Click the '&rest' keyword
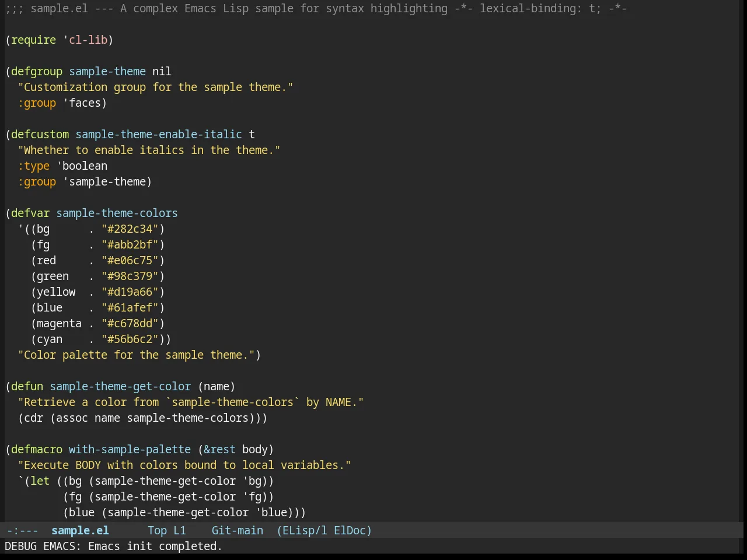 (x=219, y=449)
